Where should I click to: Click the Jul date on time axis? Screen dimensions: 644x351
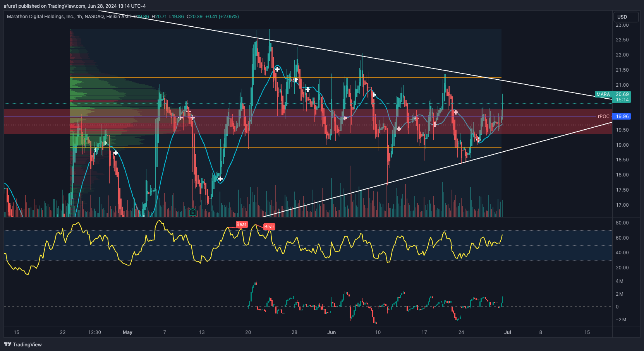point(508,332)
